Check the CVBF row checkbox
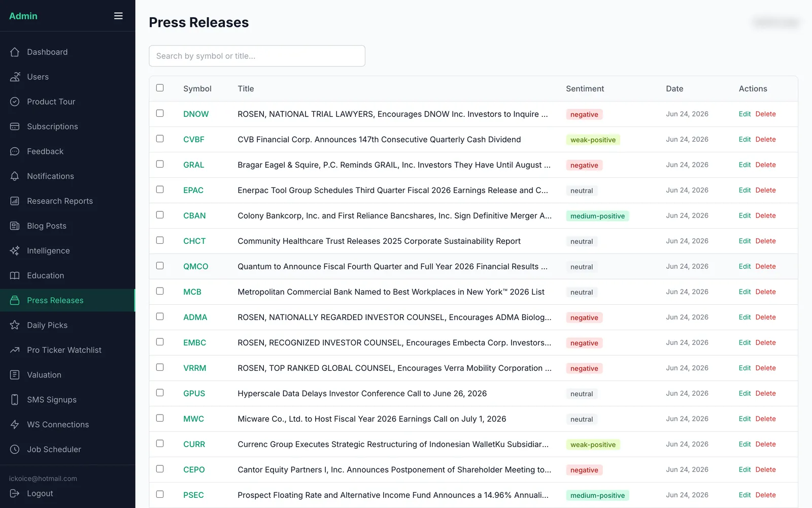This screenshot has width=812, height=508. 160,139
